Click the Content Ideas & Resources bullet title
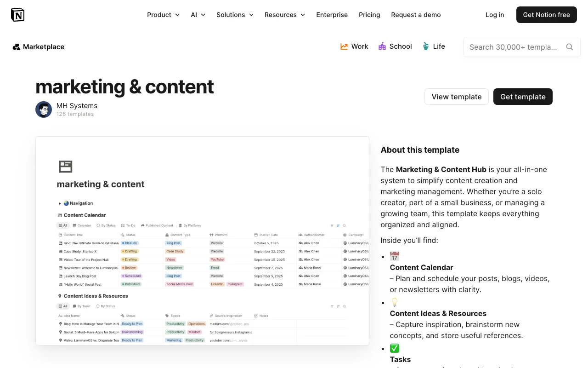Image resolution: width=588 pixels, height=368 pixels. [x=438, y=313]
